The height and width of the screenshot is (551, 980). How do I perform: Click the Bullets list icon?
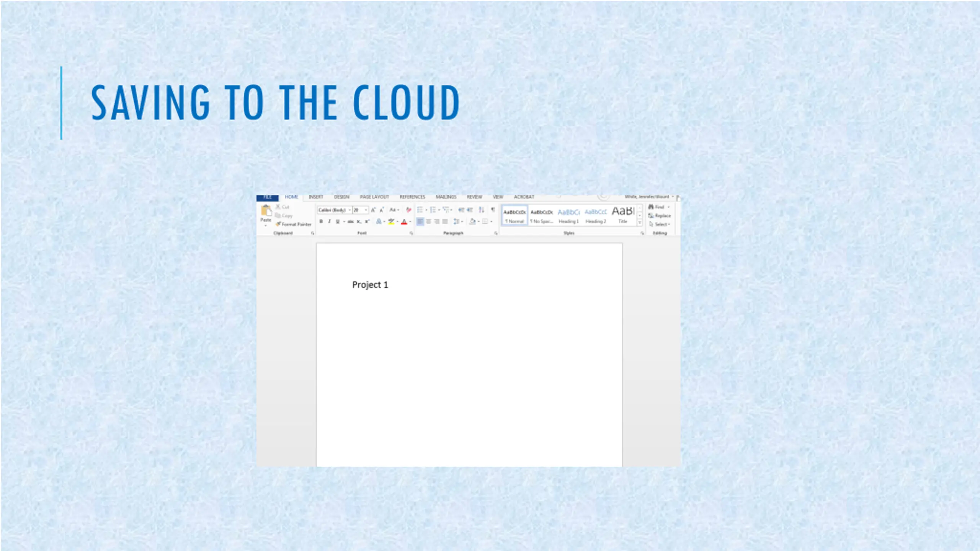tap(420, 210)
